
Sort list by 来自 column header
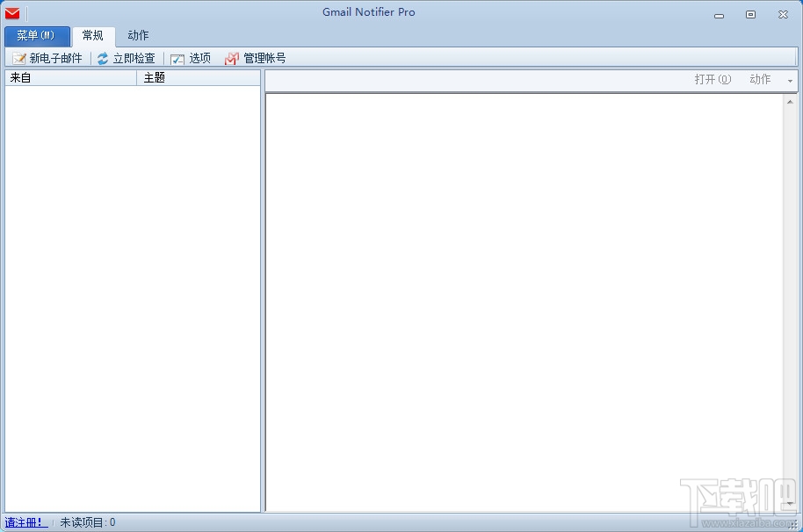click(70, 78)
